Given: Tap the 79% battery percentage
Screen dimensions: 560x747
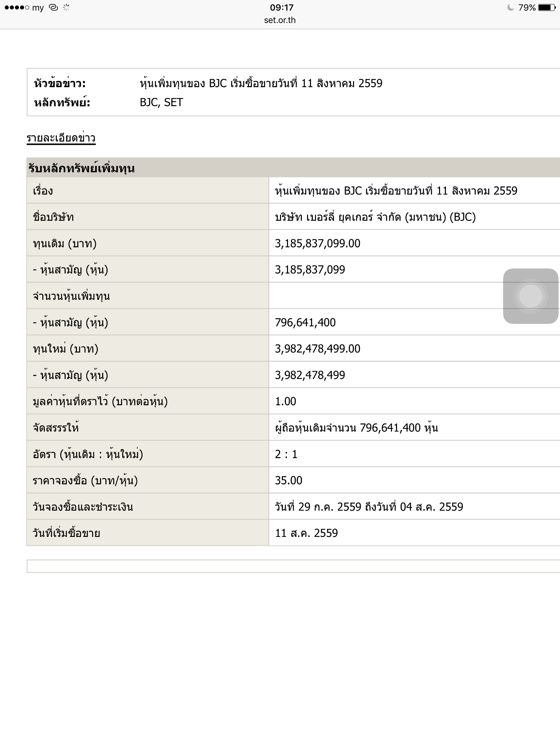Looking at the screenshot, I should (x=527, y=7).
